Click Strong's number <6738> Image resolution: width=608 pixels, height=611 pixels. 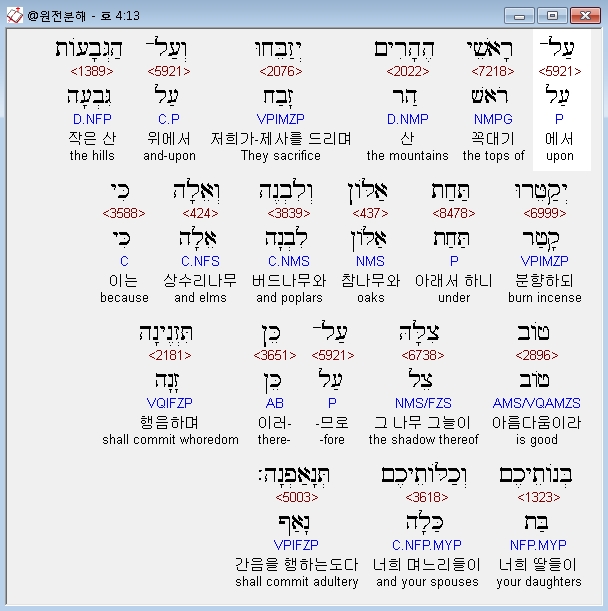(423, 355)
